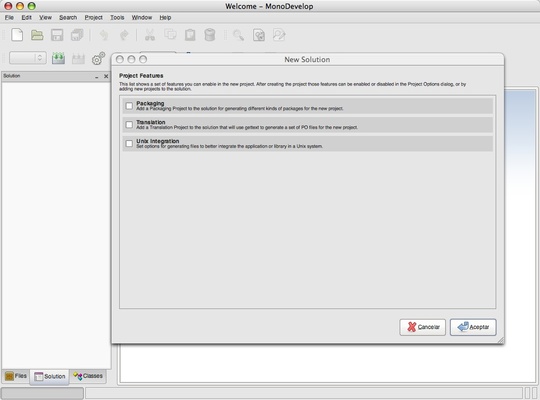Select the Translation feature title text
Image resolution: width=540 pixels, height=400 pixels.
pyautogui.click(x=151, y=122)
